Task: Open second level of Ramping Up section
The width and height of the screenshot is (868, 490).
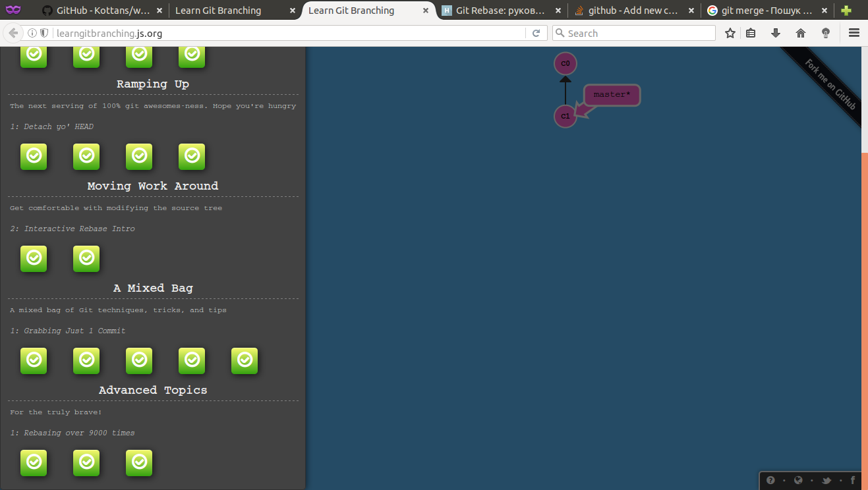Action: pos(86,156)
